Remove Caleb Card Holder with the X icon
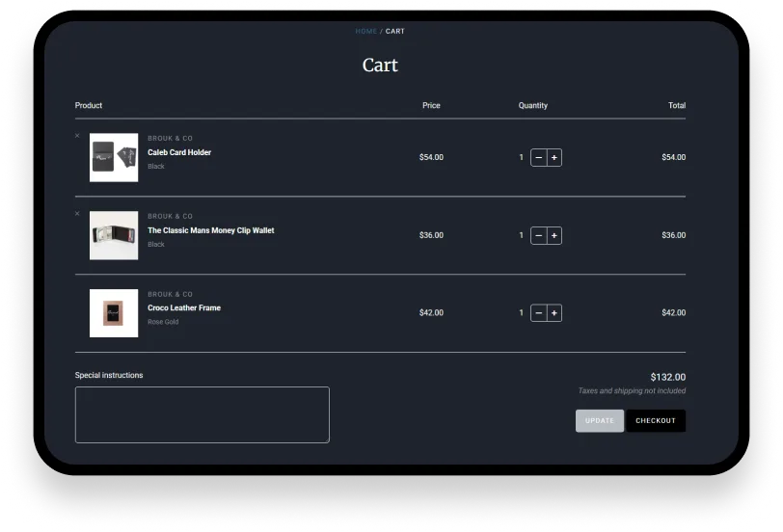The width and height of the screenshot is (783, 532). pyautogui.click(x=77, y=136)
